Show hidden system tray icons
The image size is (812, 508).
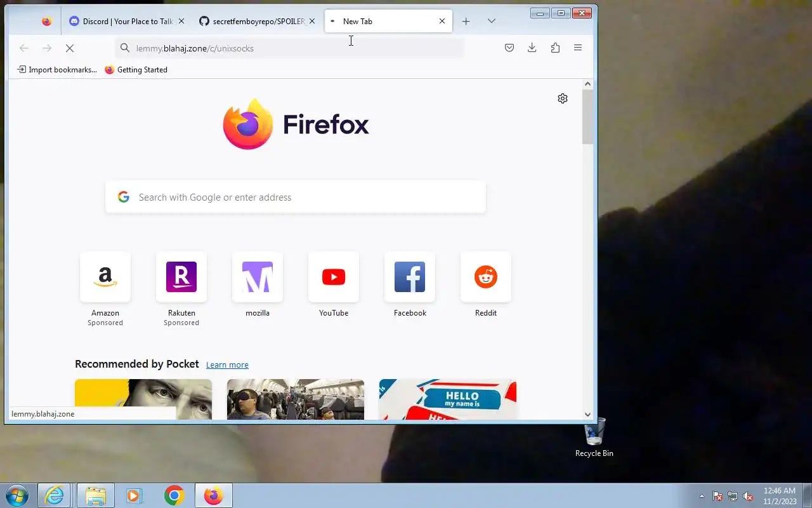(702, 496)
